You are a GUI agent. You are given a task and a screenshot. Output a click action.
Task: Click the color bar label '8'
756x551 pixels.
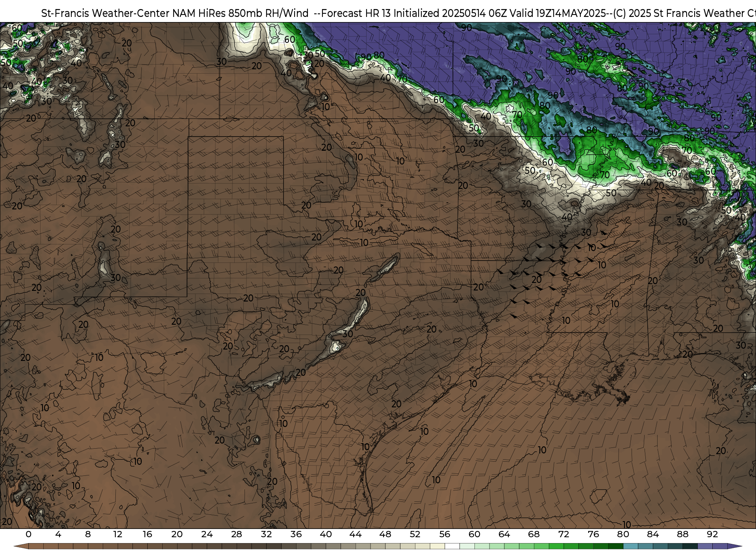pos(88,534)
